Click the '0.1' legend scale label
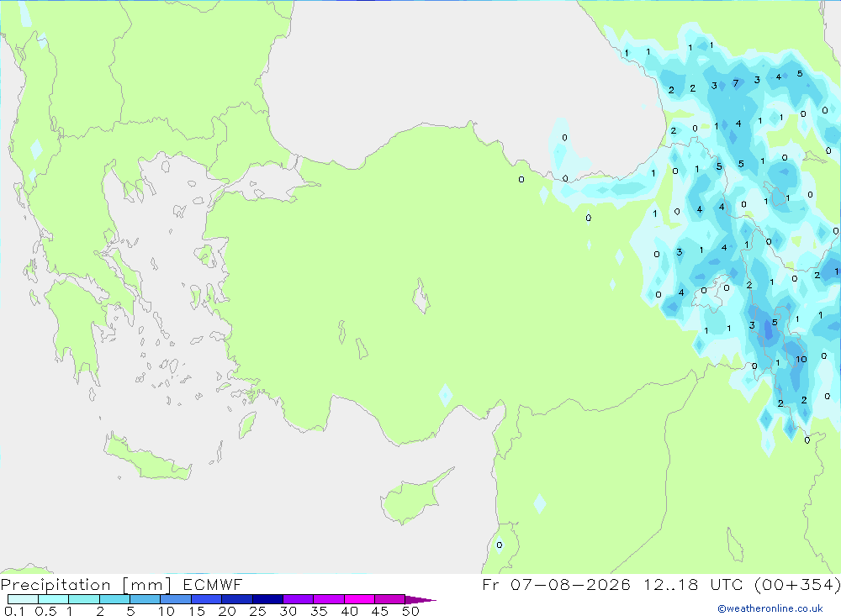This screenshot has width=841, height=616. (14, 611)
